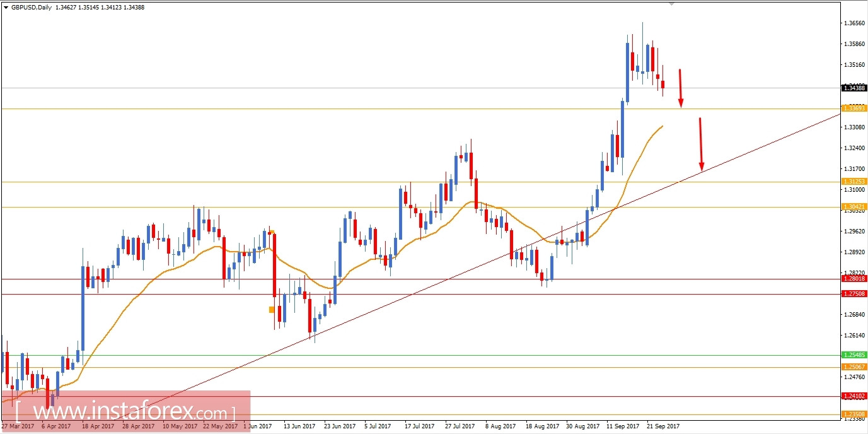Click the 1.26840 price scale value
This screenshot has height=434, width=868.
[854, 315]
